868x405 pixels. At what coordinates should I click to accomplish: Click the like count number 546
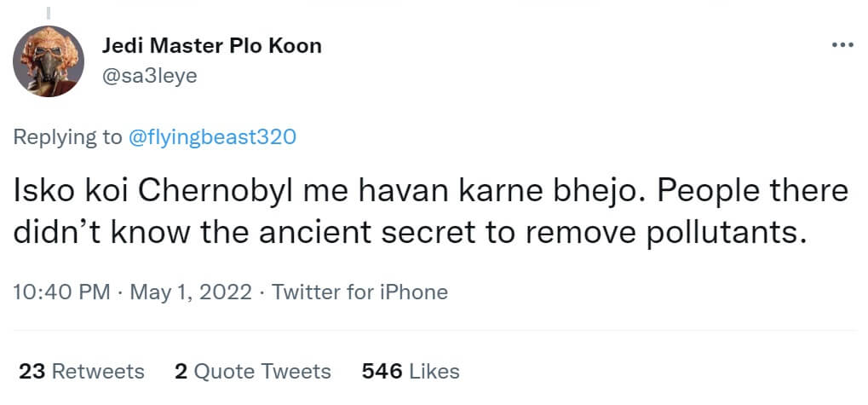tap(382, 371)
